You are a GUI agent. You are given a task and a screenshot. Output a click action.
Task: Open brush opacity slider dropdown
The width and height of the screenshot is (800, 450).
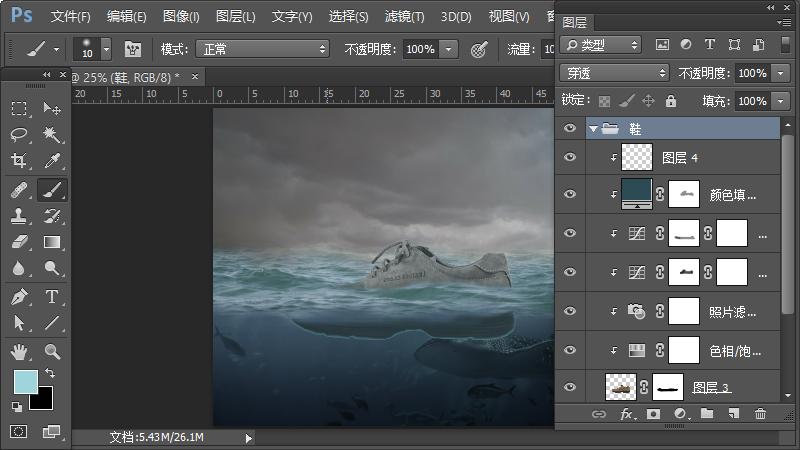(448, 49)
